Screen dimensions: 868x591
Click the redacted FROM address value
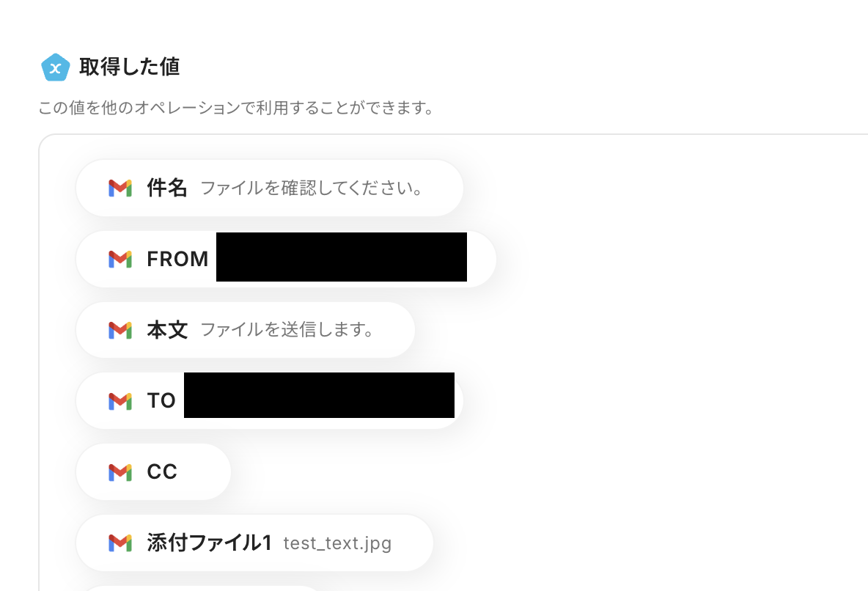(342, 257)
